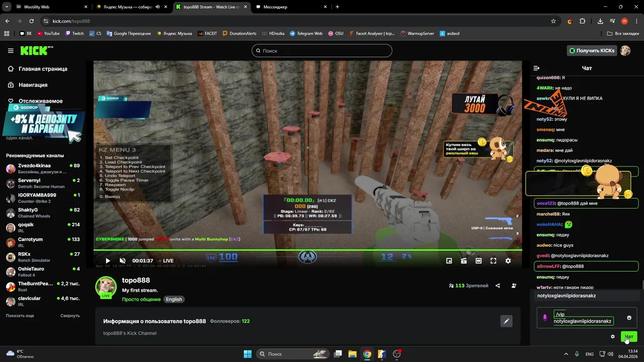
Task: Open FACEIT bookmark
Action: point(207,34)
